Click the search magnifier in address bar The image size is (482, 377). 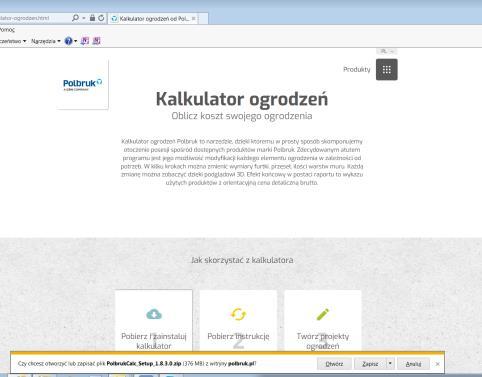click(x=76, y=18)
